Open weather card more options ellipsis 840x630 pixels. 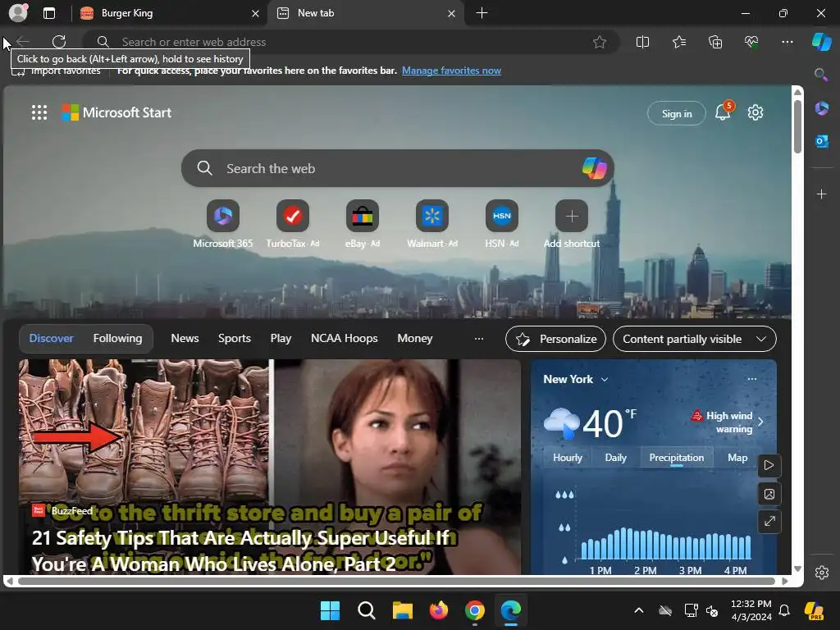pyautogui.click(x=752, y=379)
